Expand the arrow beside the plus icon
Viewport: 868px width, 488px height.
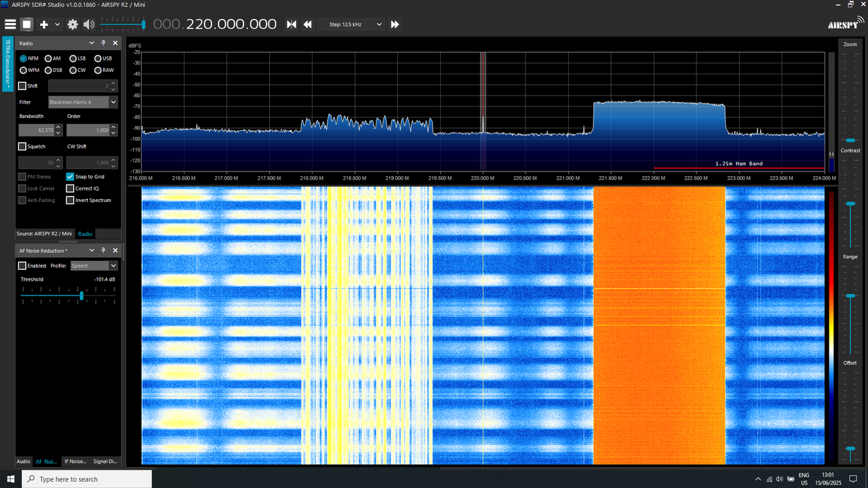[x=57, y=24]
